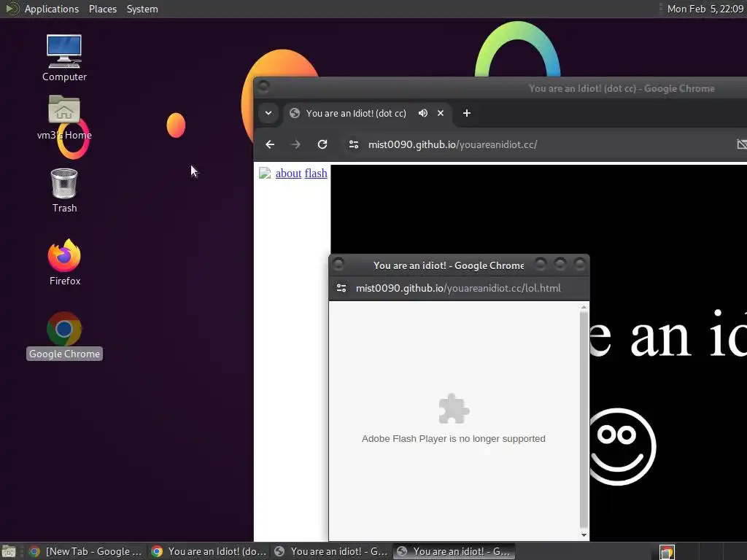Click 'Adobe Flash Player is no longer supported' text
747x560 pixels.
[454, 438]
